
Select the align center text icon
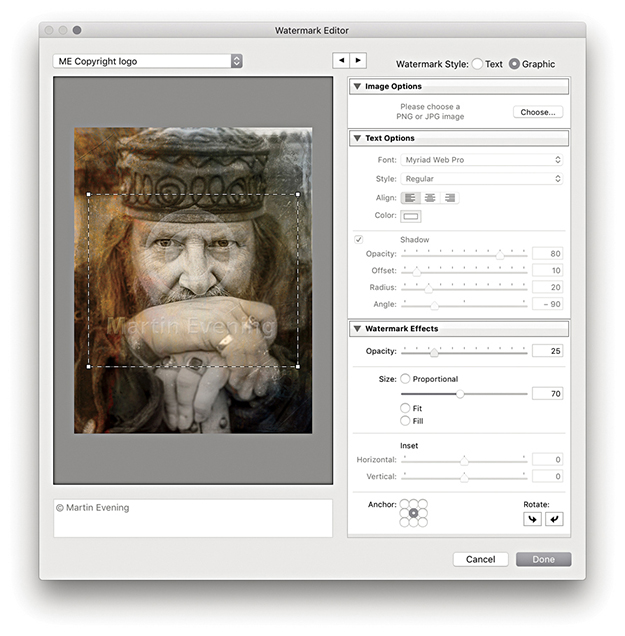pyautogui.click(x=430, y=198)
